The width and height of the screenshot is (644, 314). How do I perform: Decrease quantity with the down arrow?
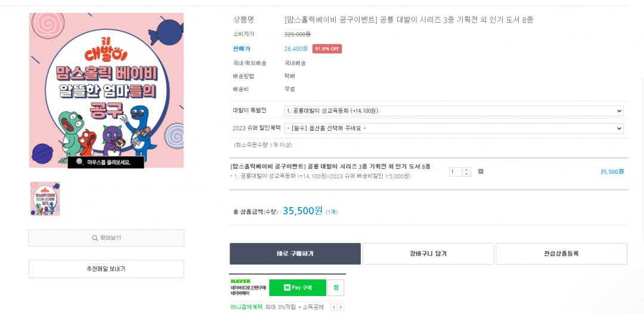[466, 174]
